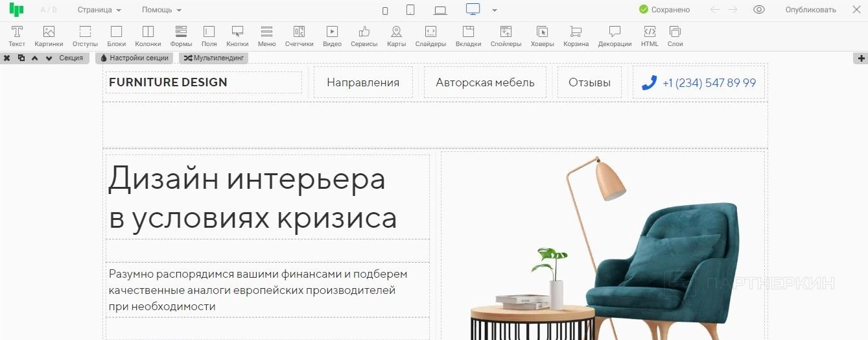The height and width of the screenshot is (340, 868).
Task: Switch to mobile phone preview
Action: tap(385, 10)
